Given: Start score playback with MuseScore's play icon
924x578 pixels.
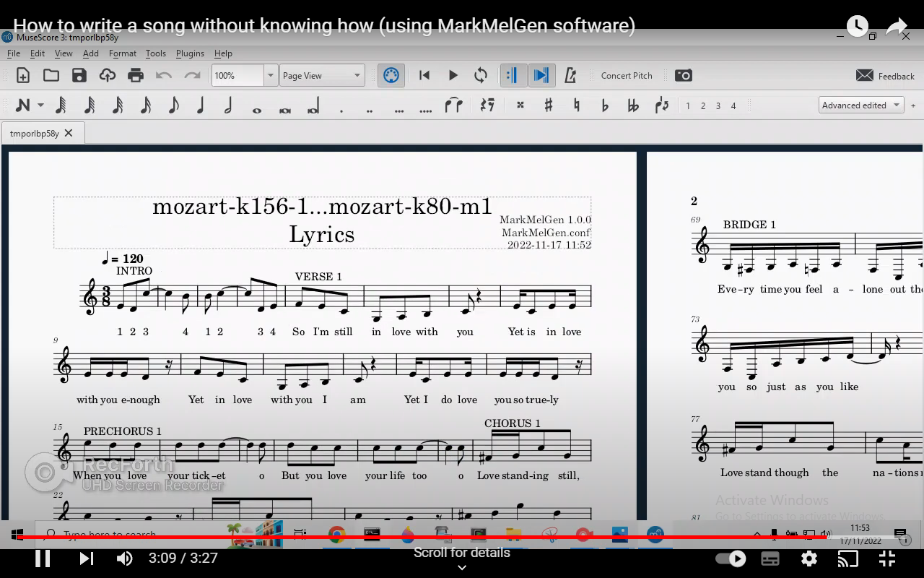Looking at the screenshot, I should click(x=453, y=75).
